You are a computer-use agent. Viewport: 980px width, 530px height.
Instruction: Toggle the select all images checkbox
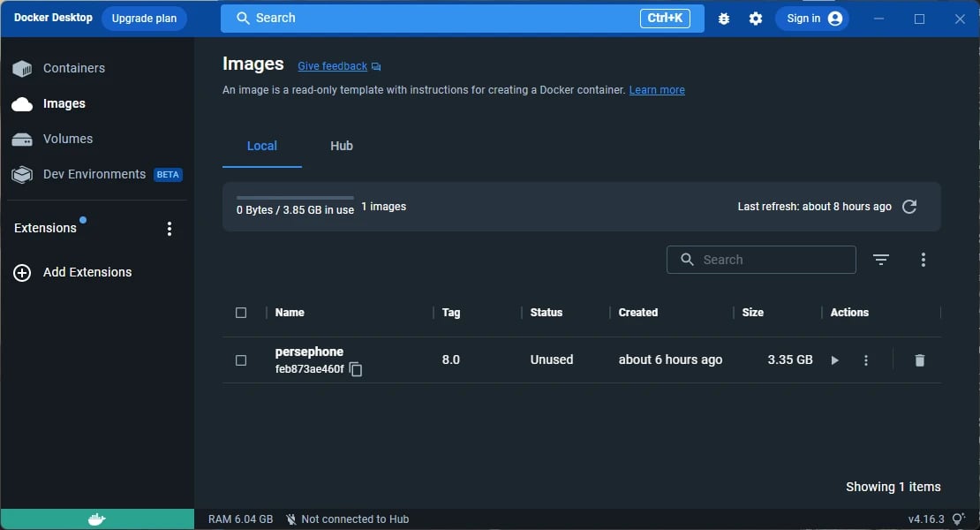pos(241,313)
